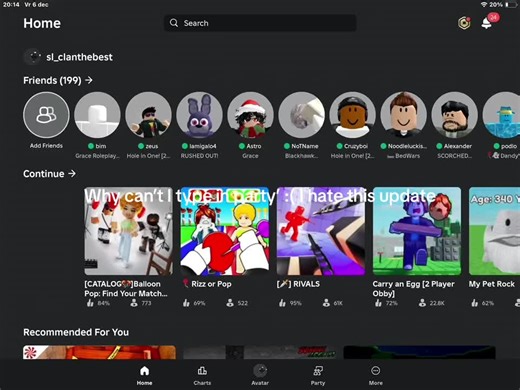Open Carry an Egg game thumbnail
The image size is (520, 390).
(417, 231)
